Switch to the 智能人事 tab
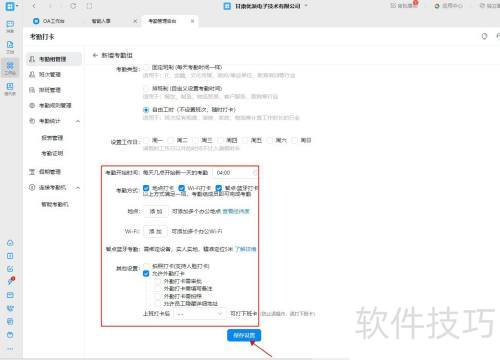500x360 pixels. click(x=101, y=21)
